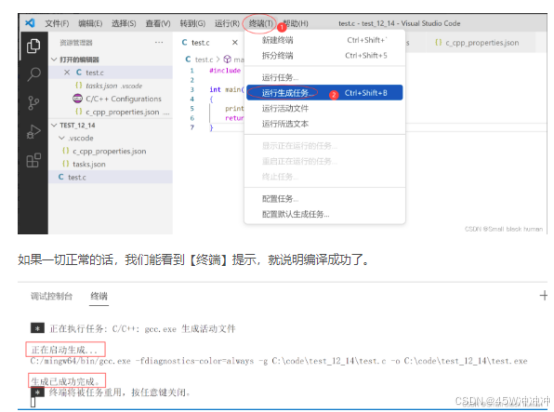Select 运行生成任务 Ctrl+Shift+B entry
The height and width of the screenshot is (412, 554).
coord(324,93)
